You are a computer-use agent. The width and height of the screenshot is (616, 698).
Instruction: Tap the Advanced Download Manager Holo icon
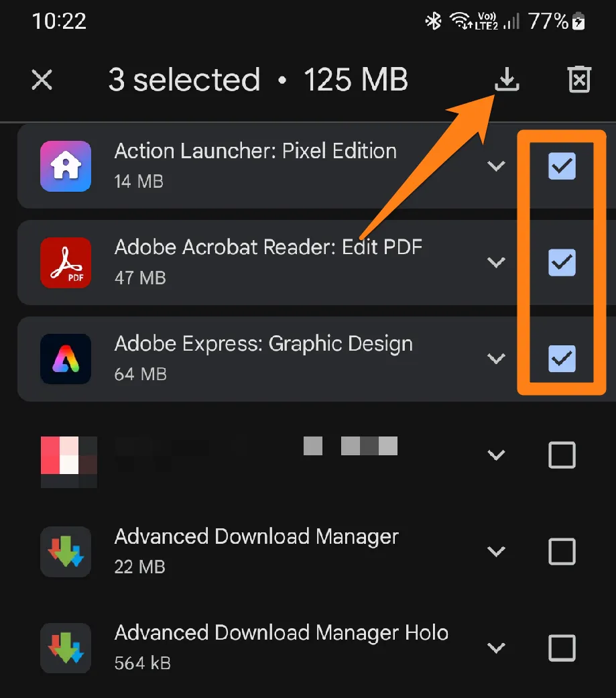pos(66,648)
